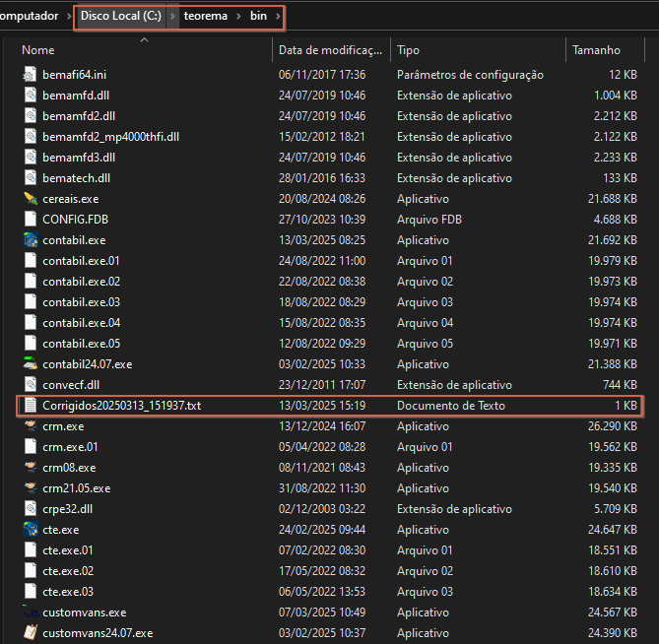Select the CONFIG.FDB file icon
Viewport: 659px width, 644px height.
pos(30,220)
